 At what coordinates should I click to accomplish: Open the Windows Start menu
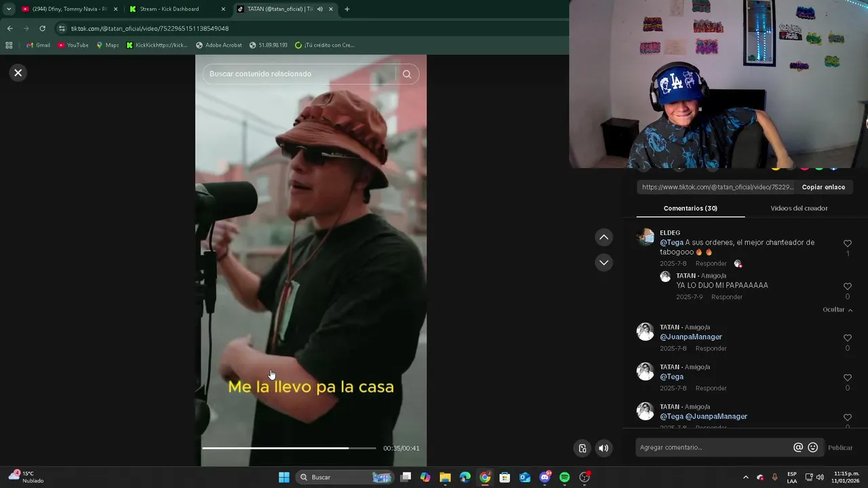coord(284,477)
